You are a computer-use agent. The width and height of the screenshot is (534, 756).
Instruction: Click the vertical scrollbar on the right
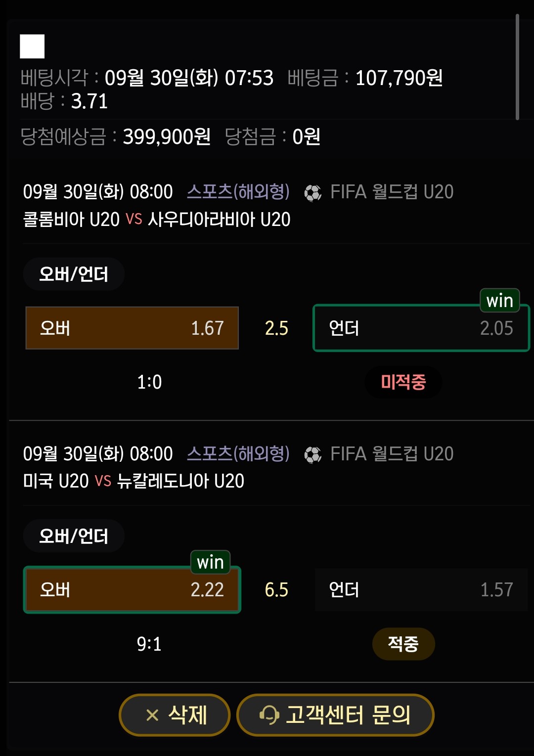[x=517, y=67]
